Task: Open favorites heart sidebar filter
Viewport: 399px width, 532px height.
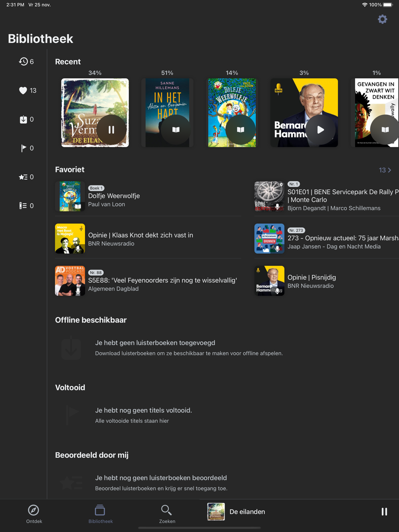Action: (x=28, y=91)
